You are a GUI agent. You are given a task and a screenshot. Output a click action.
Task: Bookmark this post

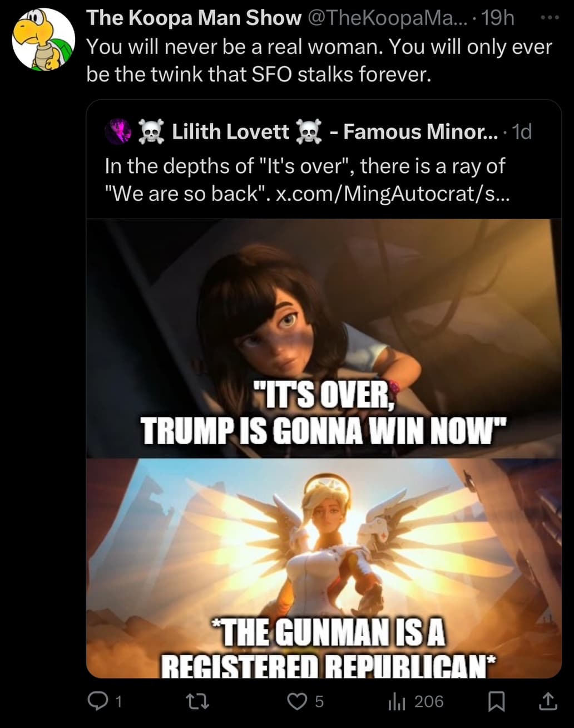pos(496,701)
